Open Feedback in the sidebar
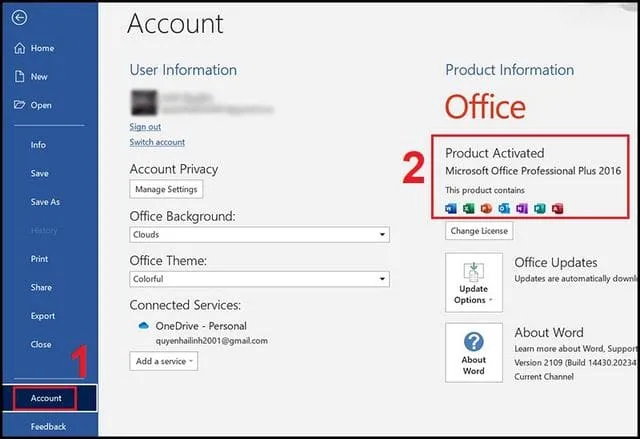The height and width of the screenshot is (439, 640). click(x=48, y=427)
